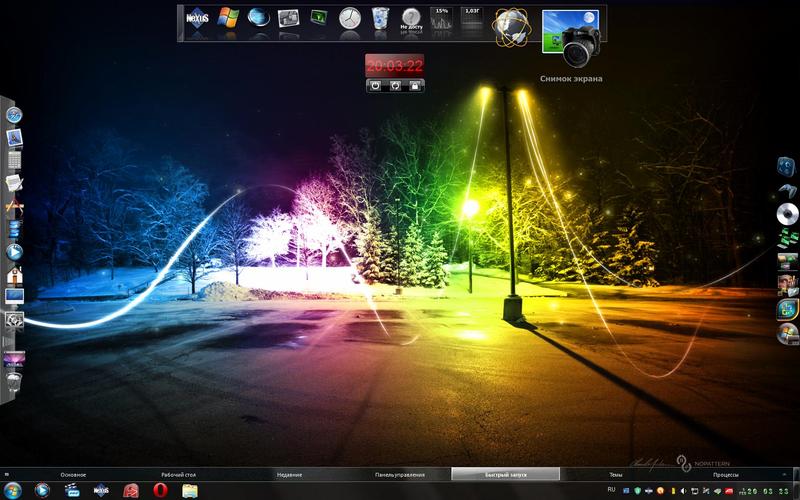Open the system preferences gear in left dock
The width and height of the screenshot is (800, 500).
14,320
